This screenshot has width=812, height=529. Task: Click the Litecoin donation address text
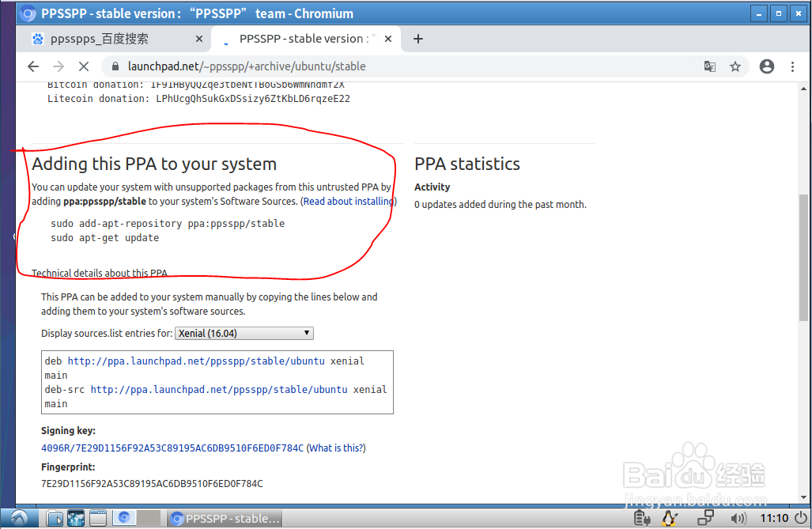pyautogui.click(x=253, y=98)
